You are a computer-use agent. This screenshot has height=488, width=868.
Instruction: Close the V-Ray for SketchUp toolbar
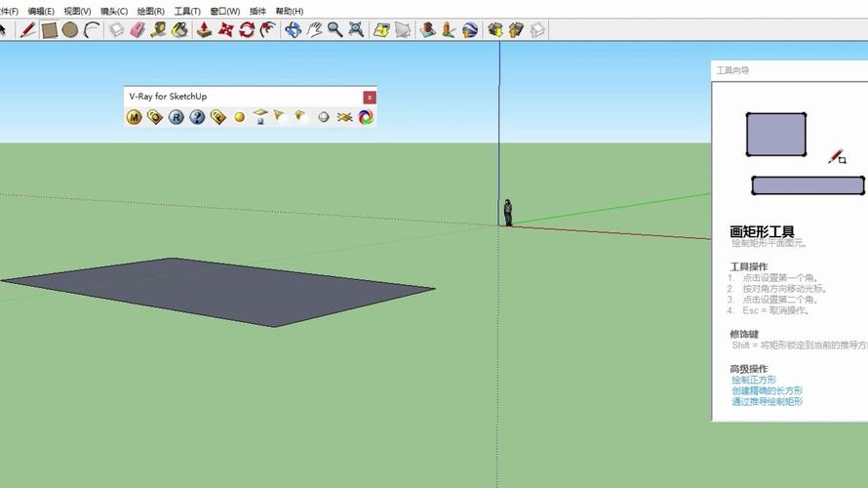tap(369, 97)
